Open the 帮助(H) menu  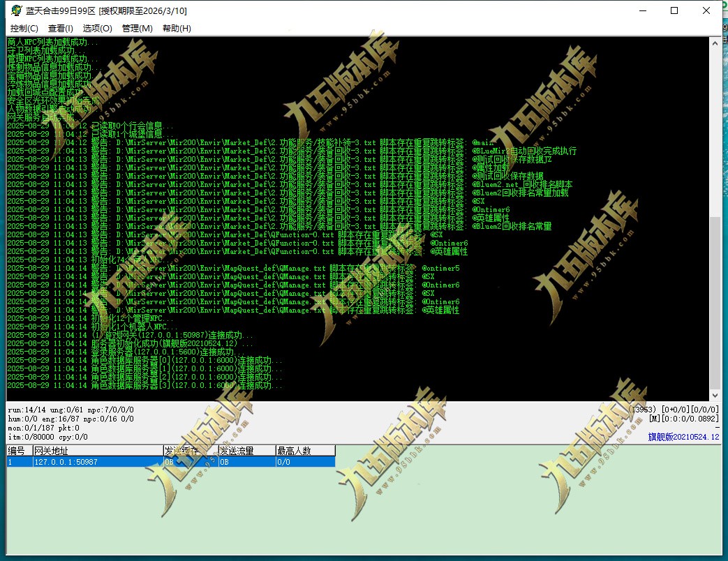[177, 29]
